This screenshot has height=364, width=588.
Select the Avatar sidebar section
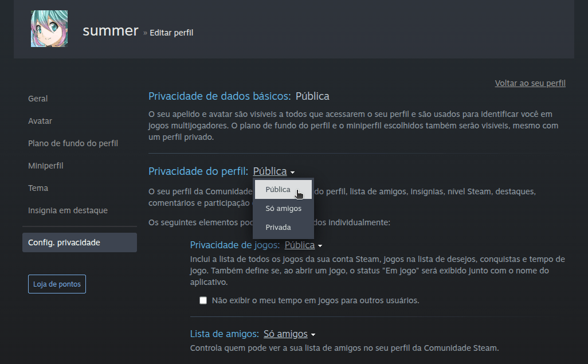pos(40,120)
